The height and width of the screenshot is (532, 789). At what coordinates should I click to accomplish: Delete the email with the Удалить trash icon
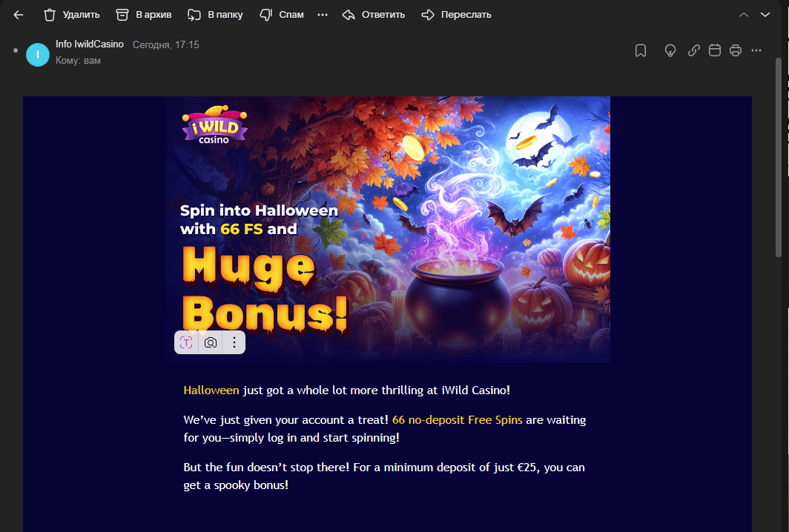pos(71,15)
